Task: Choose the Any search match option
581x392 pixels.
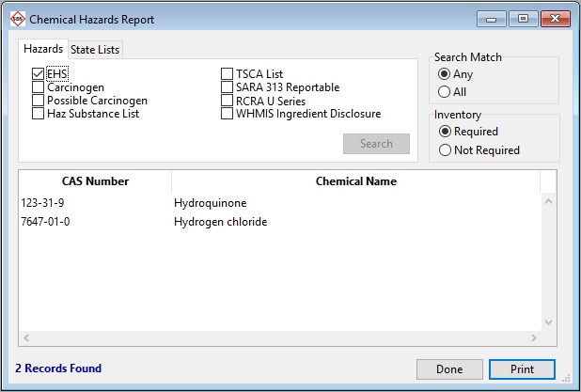Action: click(x=445, y=74)
